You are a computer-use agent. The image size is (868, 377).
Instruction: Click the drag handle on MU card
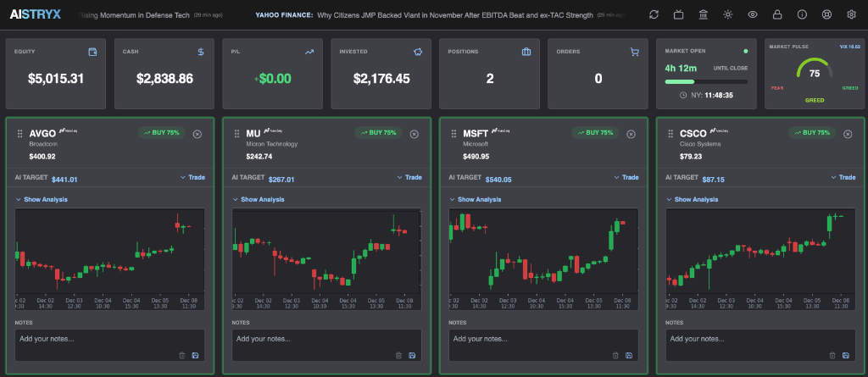click(x=237, y=133)
